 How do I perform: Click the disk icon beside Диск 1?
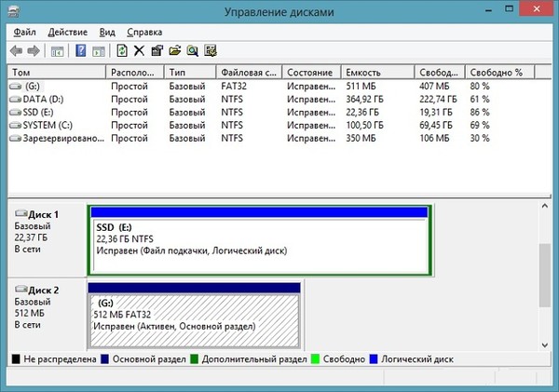(21, 214)
